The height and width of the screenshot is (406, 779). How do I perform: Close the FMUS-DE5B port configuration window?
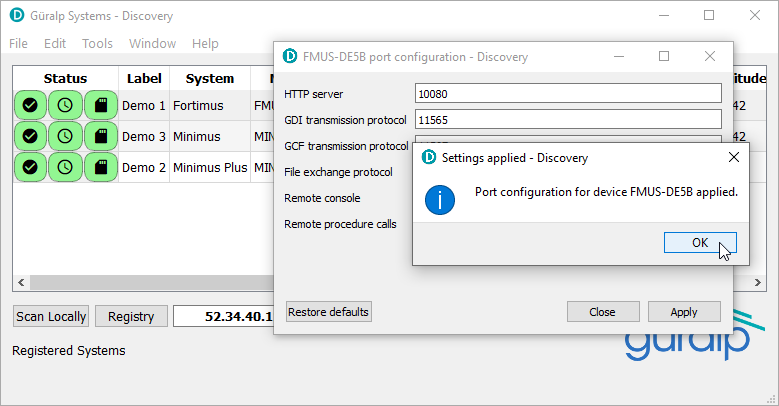[710, 56]
